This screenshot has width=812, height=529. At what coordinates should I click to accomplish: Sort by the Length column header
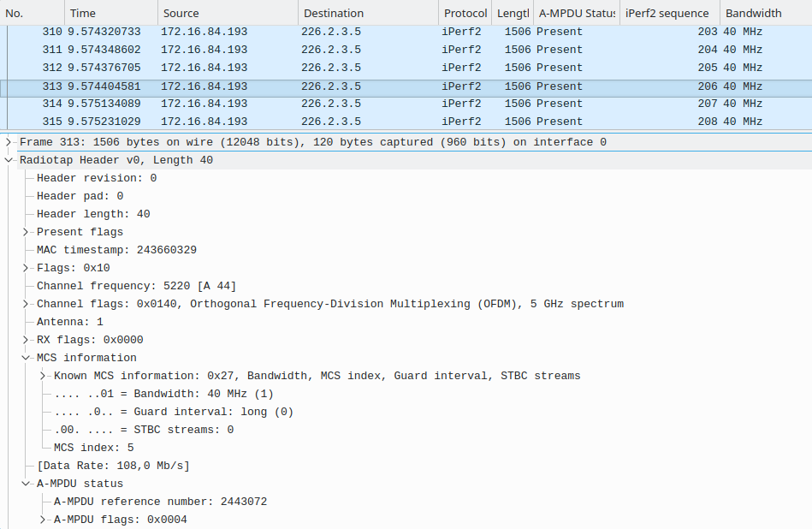pos(513,13)
